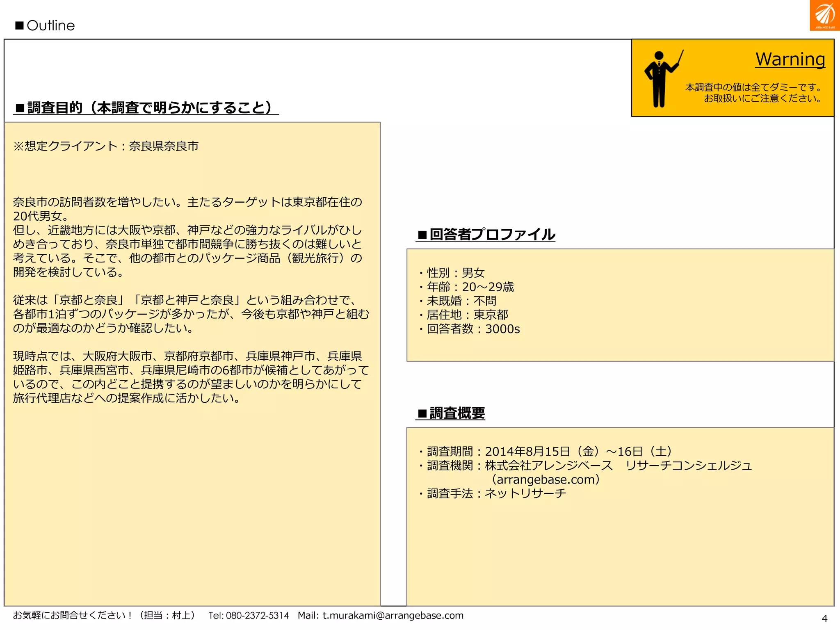Click the 調査機関 株式会社アレンジベース line
This screenshot has width=840, height=630.
585,465
